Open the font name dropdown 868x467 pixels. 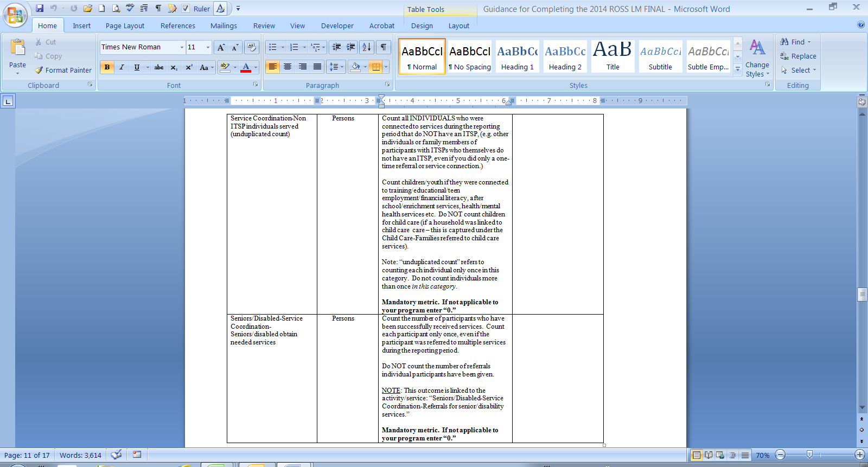[182, 47]
